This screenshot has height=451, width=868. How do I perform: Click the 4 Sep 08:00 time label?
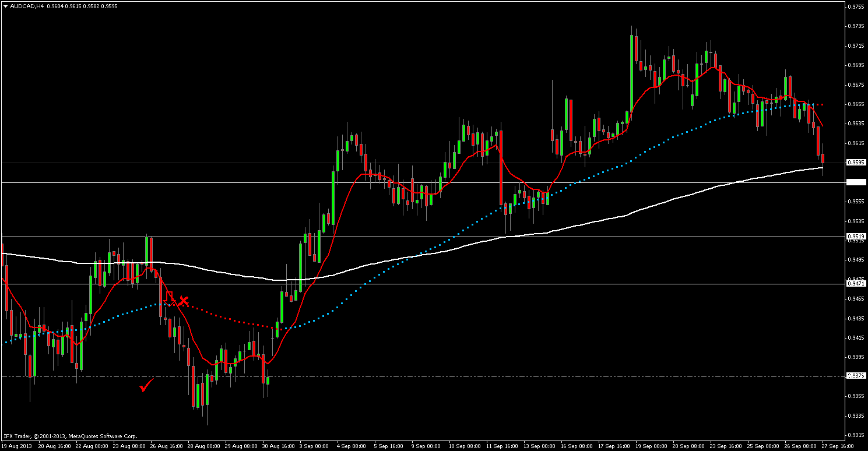click(x=352, y=446)
